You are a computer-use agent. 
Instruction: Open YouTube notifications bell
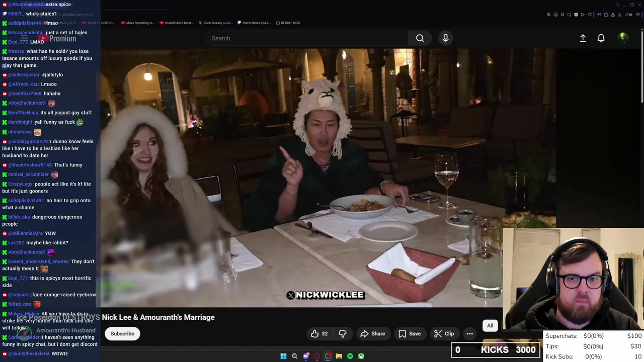click(x=601, y=38)
